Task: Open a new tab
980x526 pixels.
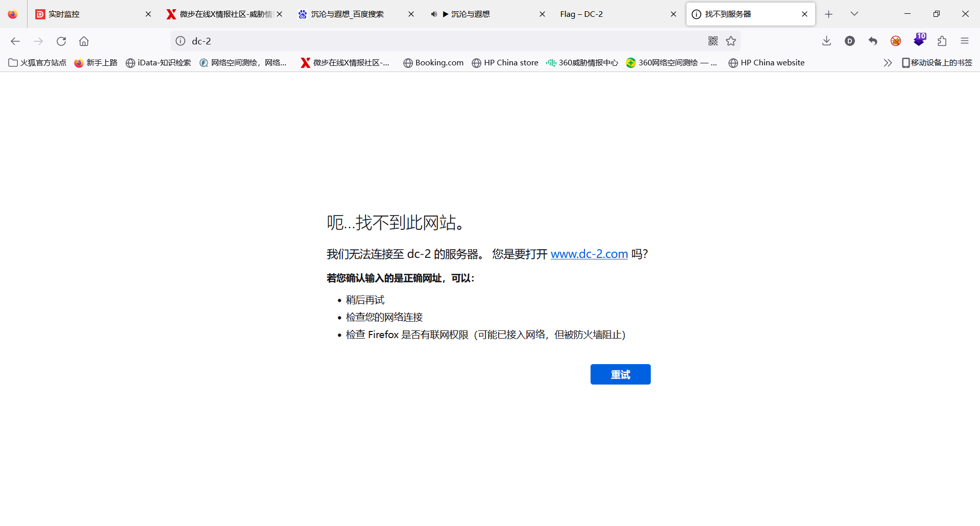Action: coord(829,14)
